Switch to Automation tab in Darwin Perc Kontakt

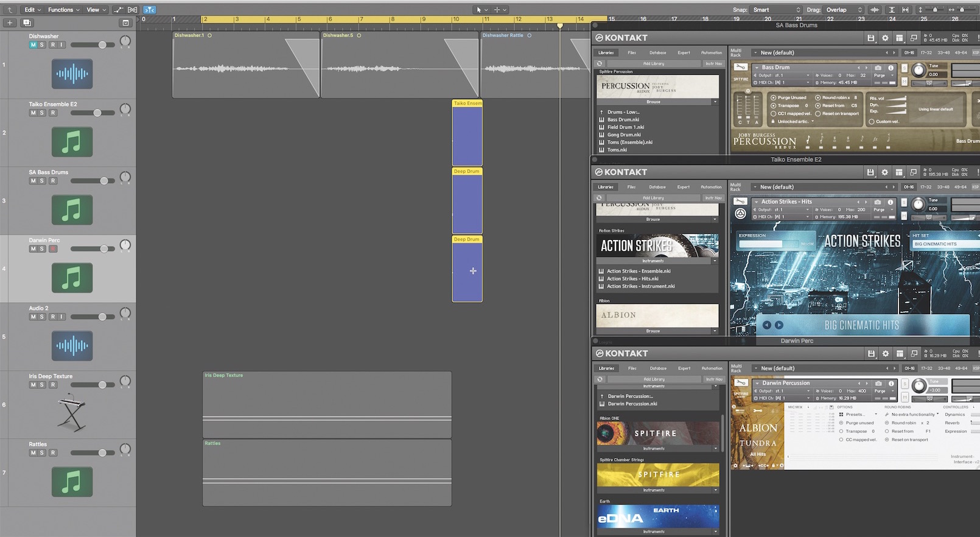point(712,368)
